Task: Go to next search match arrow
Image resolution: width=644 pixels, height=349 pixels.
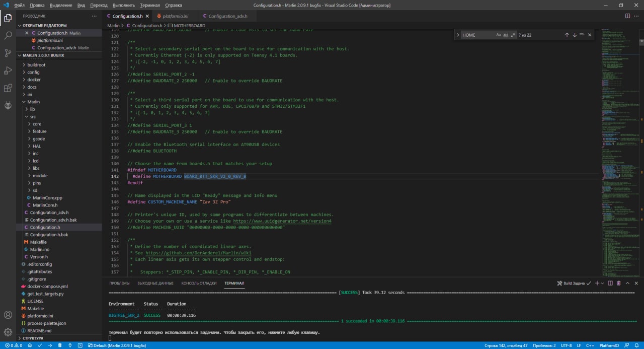Action: (575, 35)
